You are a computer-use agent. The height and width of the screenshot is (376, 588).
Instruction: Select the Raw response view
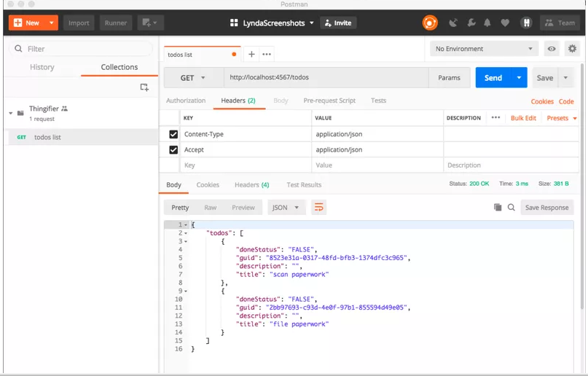click(x=211, y=207)
